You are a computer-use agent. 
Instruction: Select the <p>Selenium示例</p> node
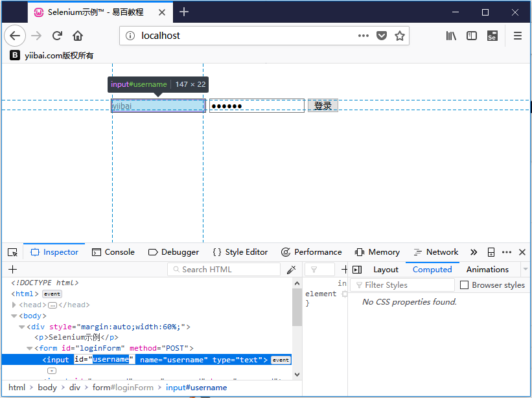pyautogui.click(x=76, y=337)
